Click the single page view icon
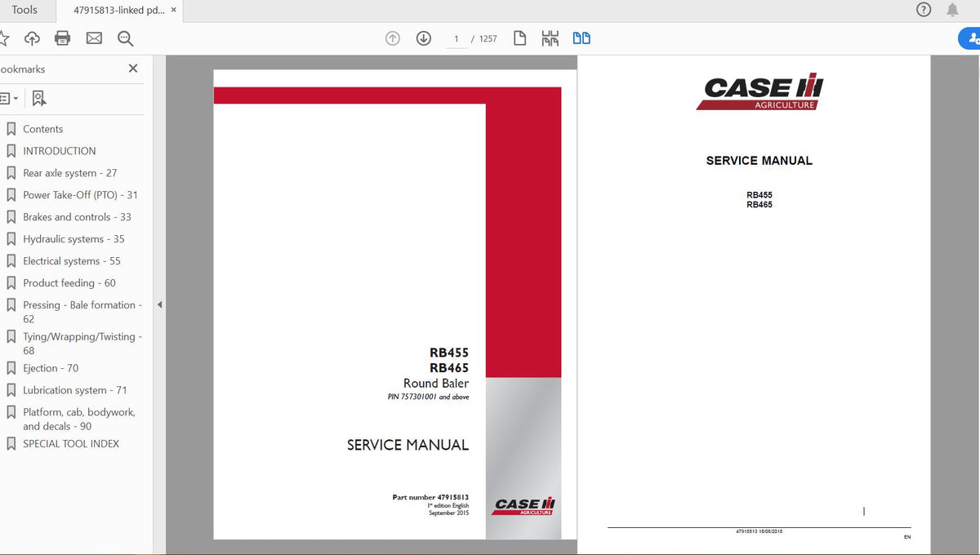The width and height of the screenshot is (980, 555). (519, 38)
